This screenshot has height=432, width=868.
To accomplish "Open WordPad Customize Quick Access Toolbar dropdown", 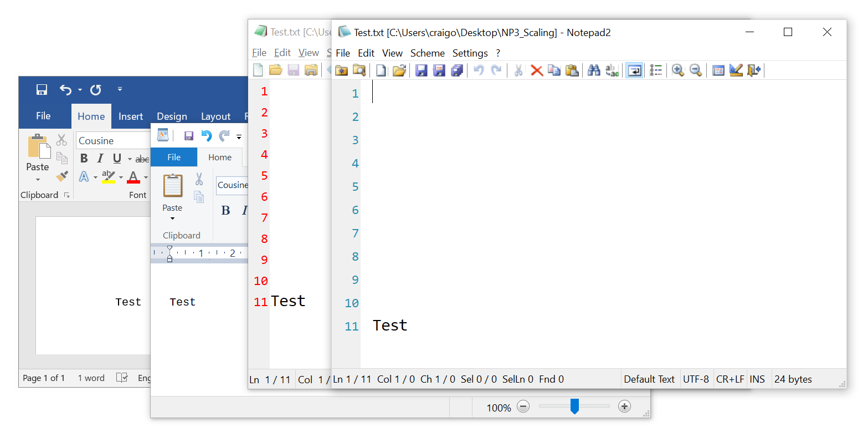I will tap(239, 136).
